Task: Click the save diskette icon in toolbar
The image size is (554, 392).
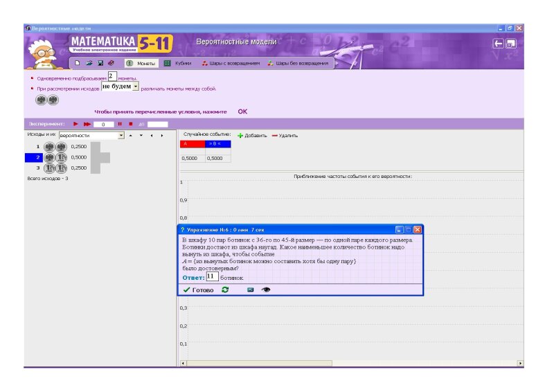Action: pyautogui.click(x=100, y=63)
